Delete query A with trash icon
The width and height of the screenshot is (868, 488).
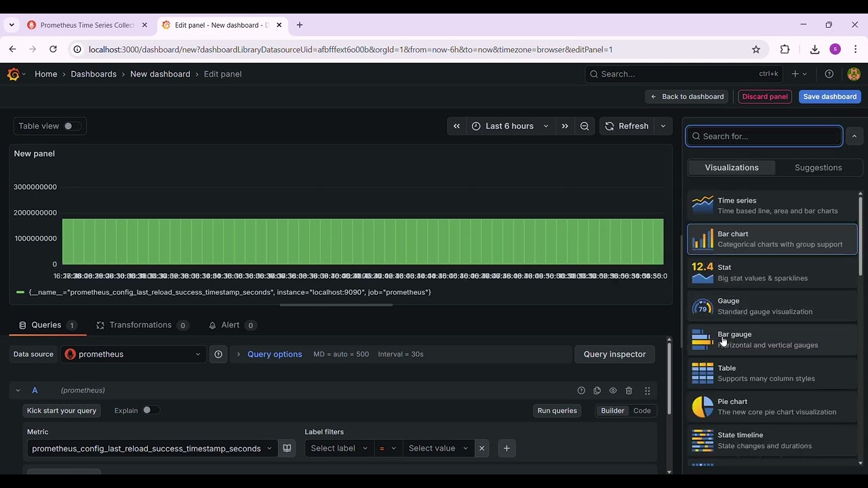coord(629,390)
